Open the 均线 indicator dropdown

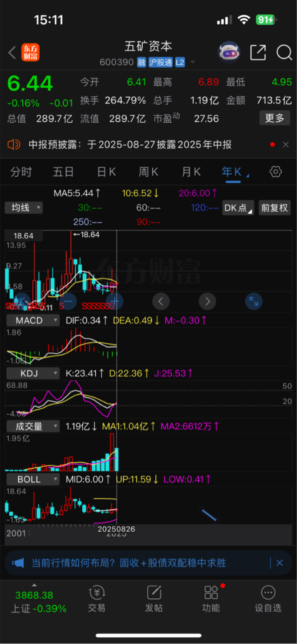click(x=24, y=208)
